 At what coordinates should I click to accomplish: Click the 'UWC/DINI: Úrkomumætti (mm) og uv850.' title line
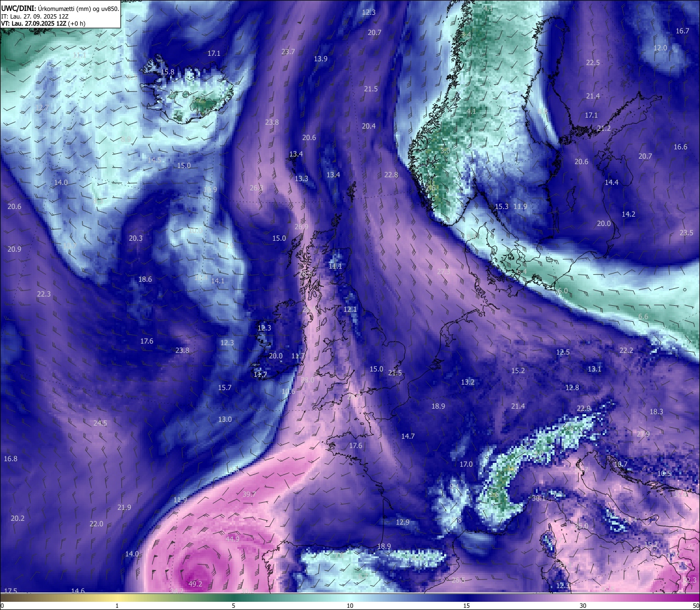(60, 9)
